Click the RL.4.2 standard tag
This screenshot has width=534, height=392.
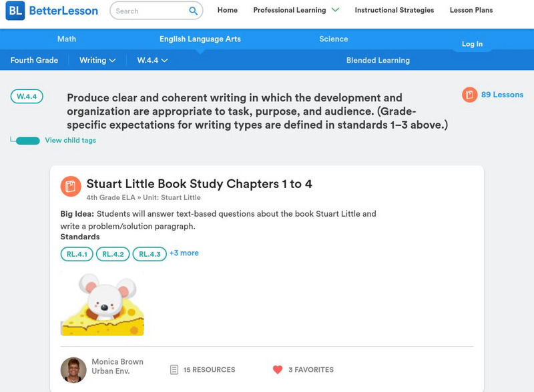[113, 254]
